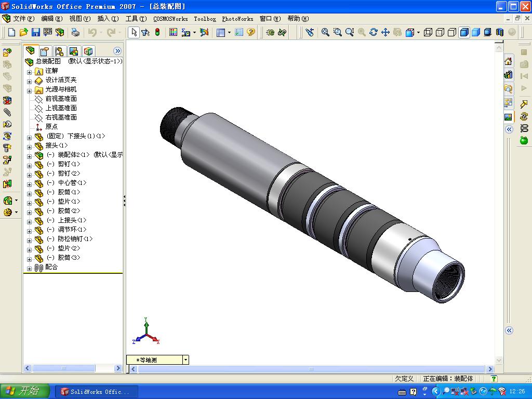Click the Rotate View icon
The height and width of the screenshot is (399, 532).
coord(374,32)
